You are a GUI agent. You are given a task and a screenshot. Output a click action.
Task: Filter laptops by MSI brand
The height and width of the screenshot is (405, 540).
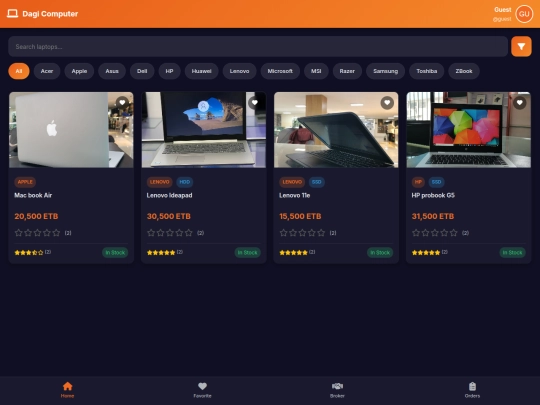[316, 71]
